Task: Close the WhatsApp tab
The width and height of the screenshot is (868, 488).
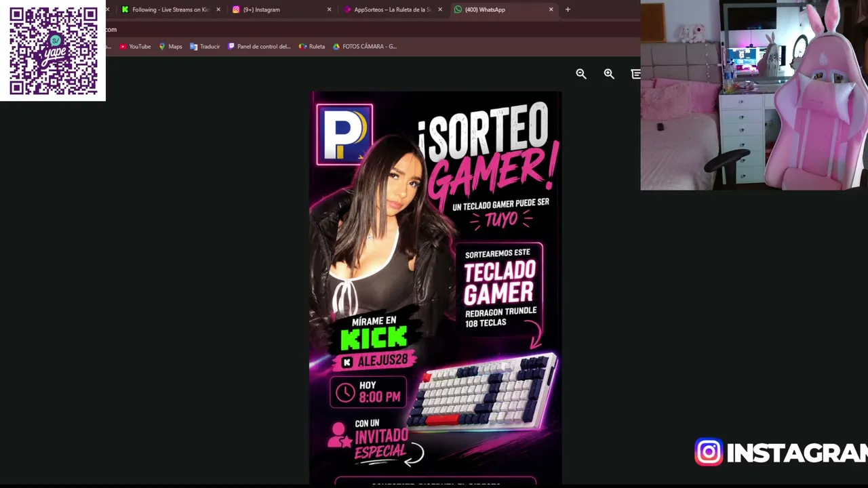Action: 551,9
